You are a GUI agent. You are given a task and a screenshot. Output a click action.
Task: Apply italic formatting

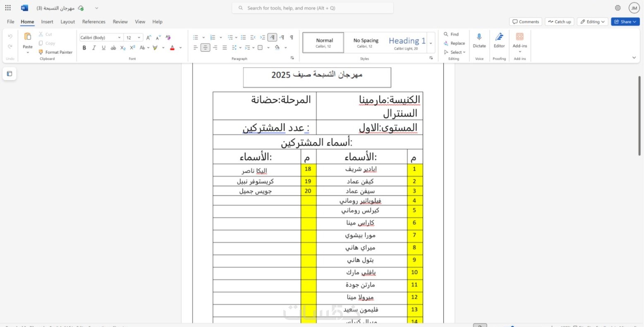94,48
